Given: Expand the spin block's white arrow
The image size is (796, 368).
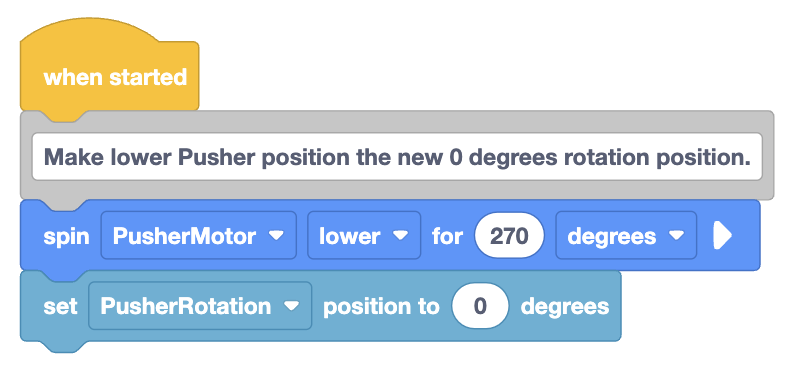Looking at the screenshot, I should coord(723,236).
